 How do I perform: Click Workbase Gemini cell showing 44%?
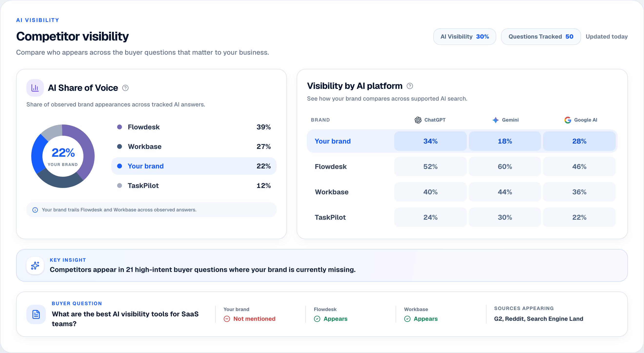[x=505, y=192]
